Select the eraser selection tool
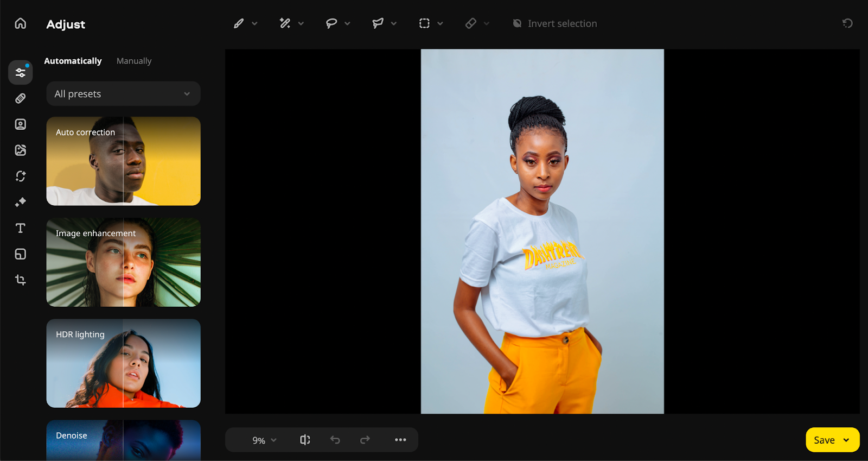The height and width of the screenshot is (461, 868). (x=471, y=23)
